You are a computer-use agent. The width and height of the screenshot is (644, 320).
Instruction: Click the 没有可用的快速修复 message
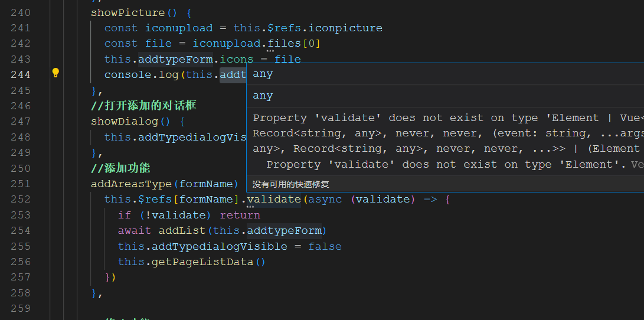coord(291,184)
